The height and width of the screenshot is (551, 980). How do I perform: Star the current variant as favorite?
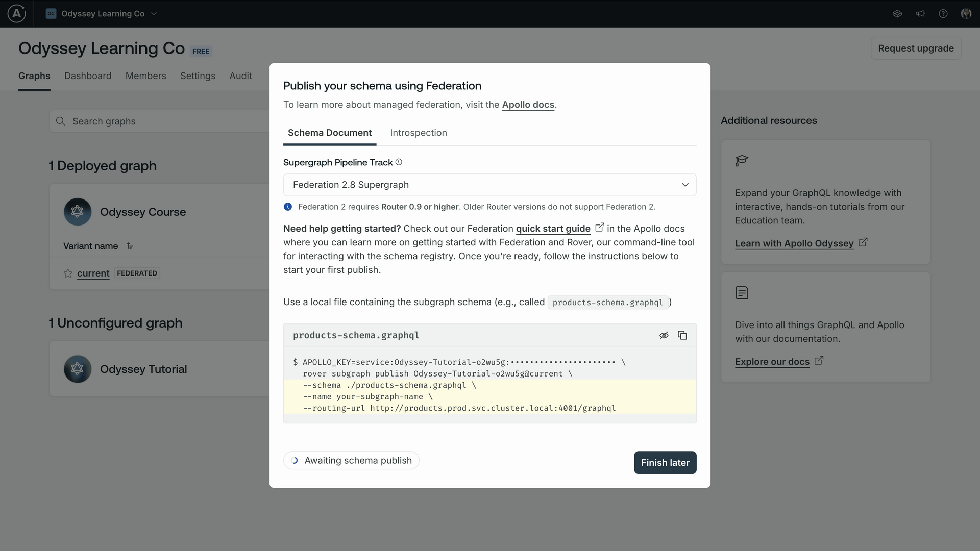coord(67,273)
